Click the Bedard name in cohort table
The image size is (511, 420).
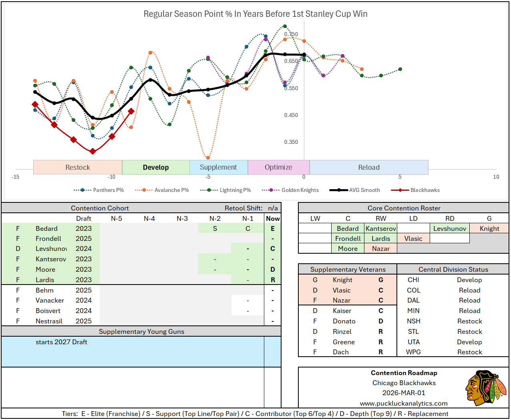pyautogui.click(x=46, y=228)
